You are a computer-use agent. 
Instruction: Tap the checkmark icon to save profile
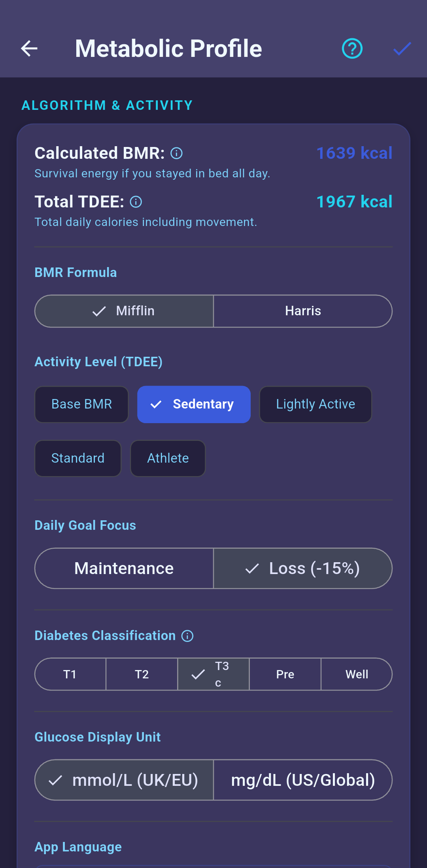(x=402, y=49)
